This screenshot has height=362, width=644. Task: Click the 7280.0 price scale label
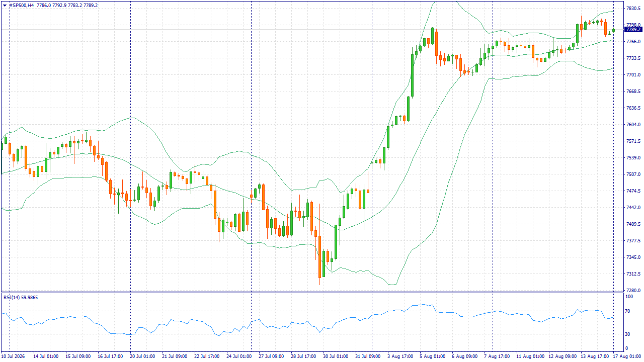[632, 291]
